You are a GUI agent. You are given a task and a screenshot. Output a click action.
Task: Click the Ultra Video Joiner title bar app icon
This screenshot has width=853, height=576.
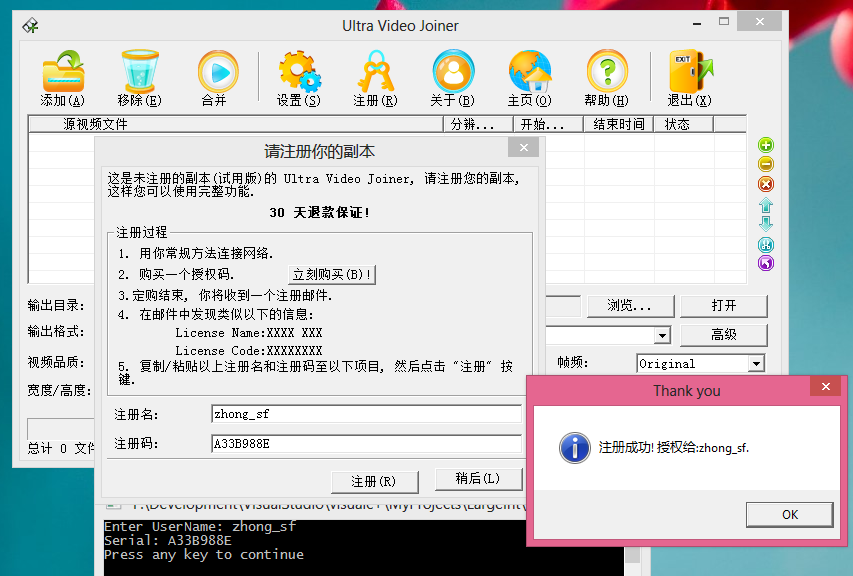pyautogui.click(x=30, y=26)
